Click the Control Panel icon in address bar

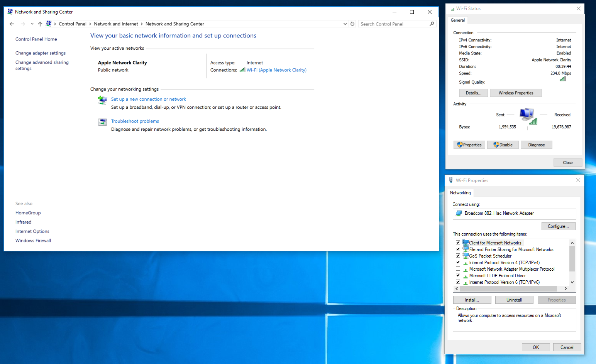(49, 24)
